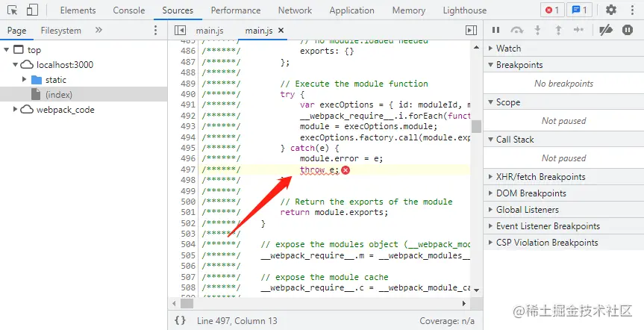644x330 pixels.
Task: Toggle the device toolbar icon
Action: (x=32, y=10)
